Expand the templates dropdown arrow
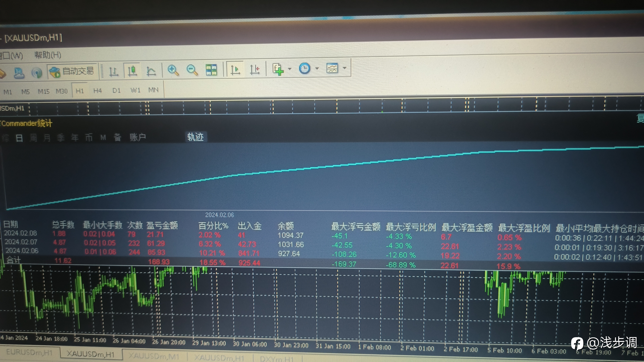 pyautogui.click(x=344, y=68)
